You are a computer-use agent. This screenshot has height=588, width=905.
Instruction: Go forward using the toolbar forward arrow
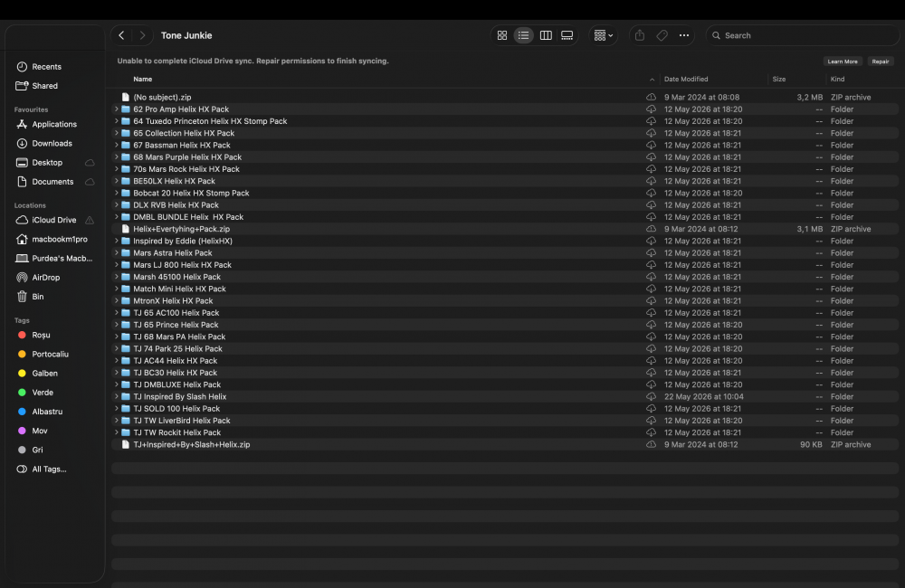point(142,35)
